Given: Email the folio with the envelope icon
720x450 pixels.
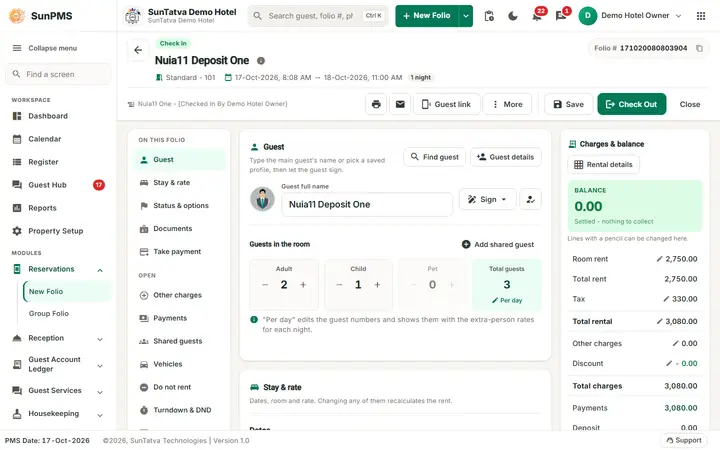Looking at the screenshot, I should (400, 104).
